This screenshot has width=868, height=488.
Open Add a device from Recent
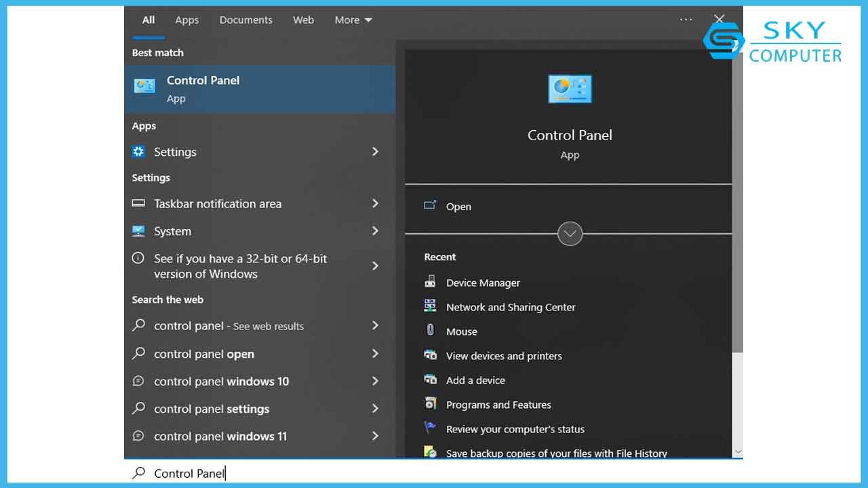tap(475, 380)
